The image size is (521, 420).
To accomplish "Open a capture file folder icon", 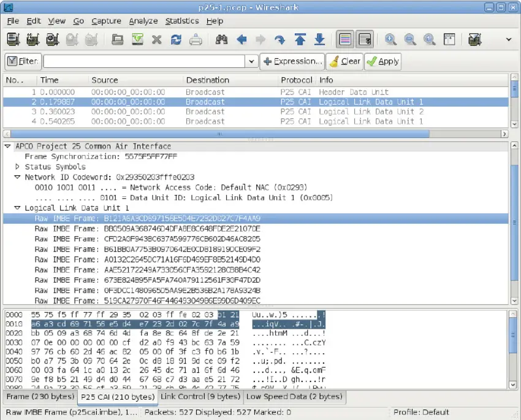I will click(117, 39).
